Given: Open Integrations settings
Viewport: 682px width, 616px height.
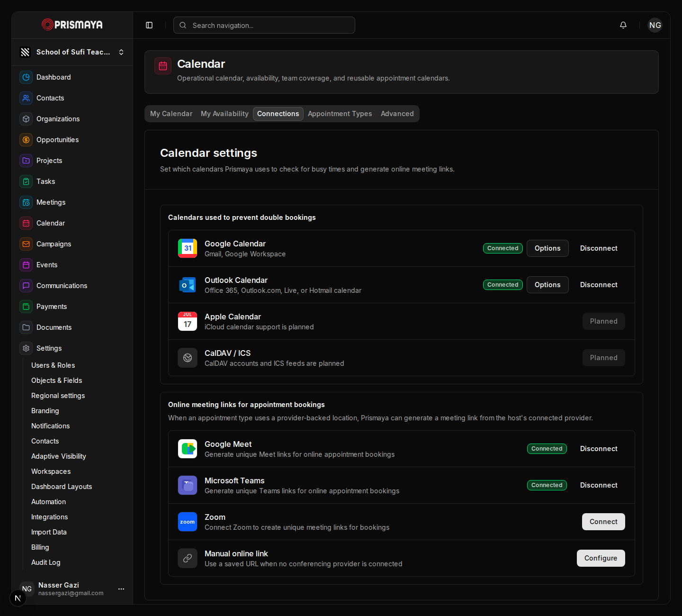Looking at the screenshot, I should coord(49,517).
